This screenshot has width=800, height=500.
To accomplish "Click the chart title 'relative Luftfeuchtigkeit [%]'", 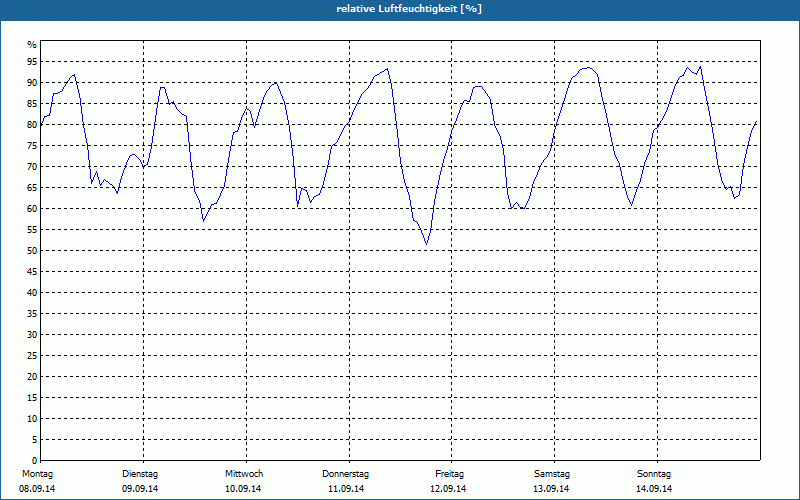I will coord(409,9).
